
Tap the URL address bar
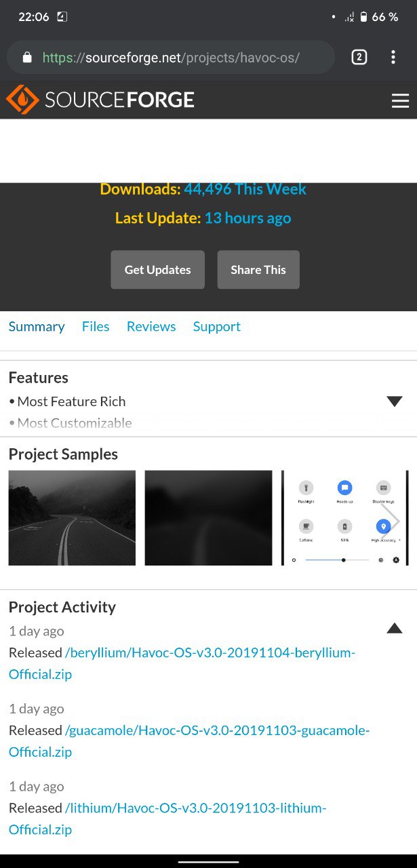pos(171,58)
